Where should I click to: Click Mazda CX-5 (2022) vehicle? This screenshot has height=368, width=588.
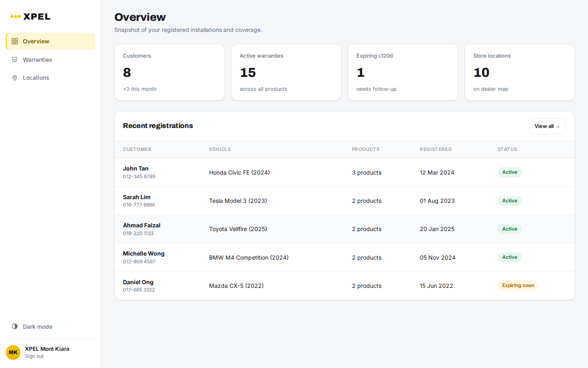pos(236,286)
